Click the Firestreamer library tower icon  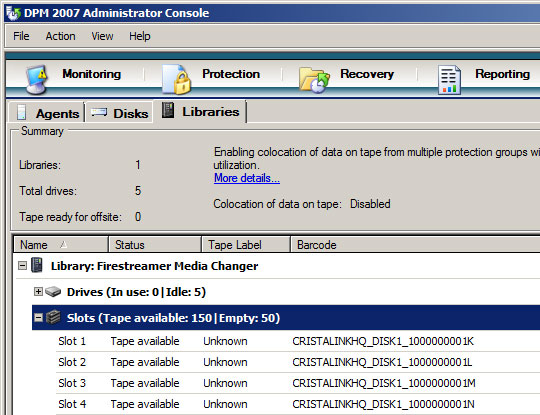click(x=37, y=265)
